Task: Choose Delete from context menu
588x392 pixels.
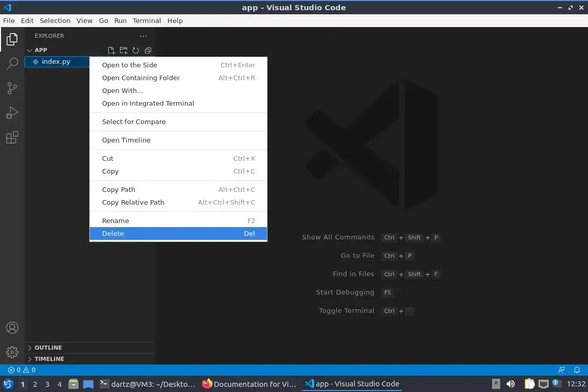Action: click(x=179, y=233)
